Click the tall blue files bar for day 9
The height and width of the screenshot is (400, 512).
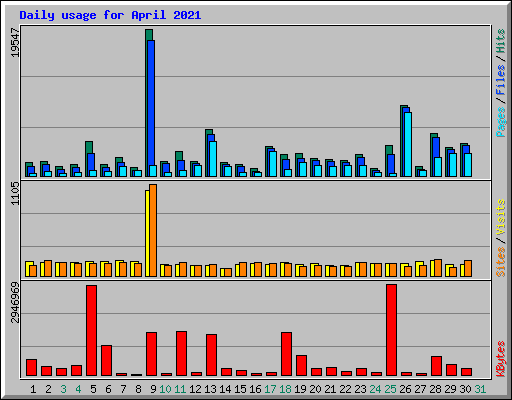click(x=151, y=103)
